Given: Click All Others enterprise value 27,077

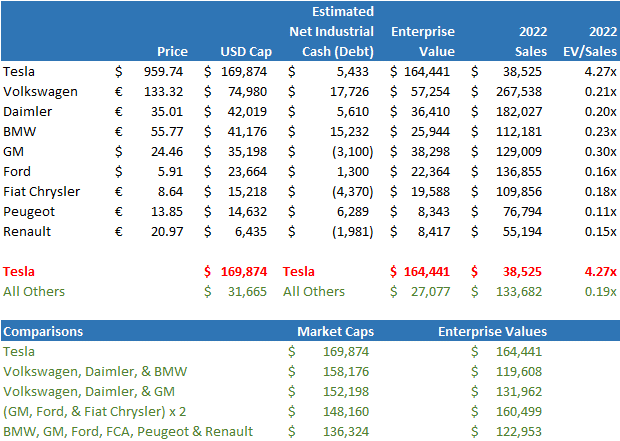Looking at the screenshot, I should pos(430,292).
